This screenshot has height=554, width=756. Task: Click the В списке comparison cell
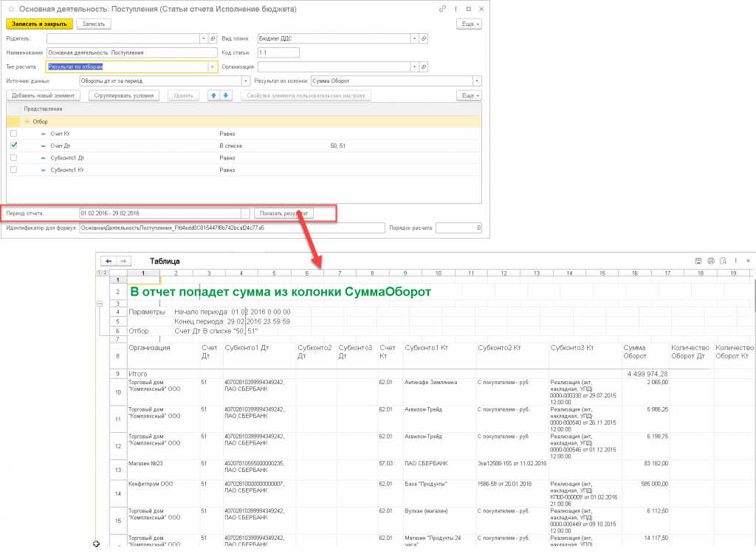click(231, 146)
